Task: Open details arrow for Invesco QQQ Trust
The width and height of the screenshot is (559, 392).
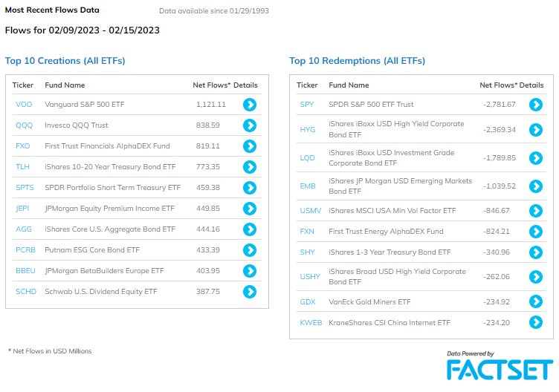Action: click(x=250, y=125)
